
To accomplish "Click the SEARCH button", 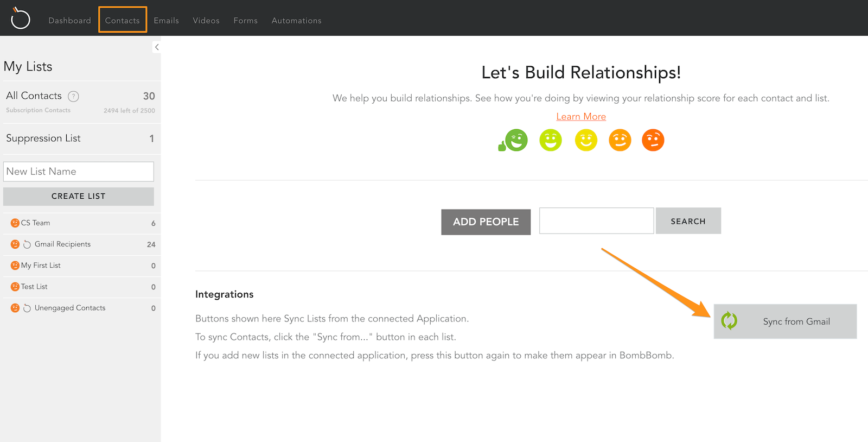I will point(688,221).
